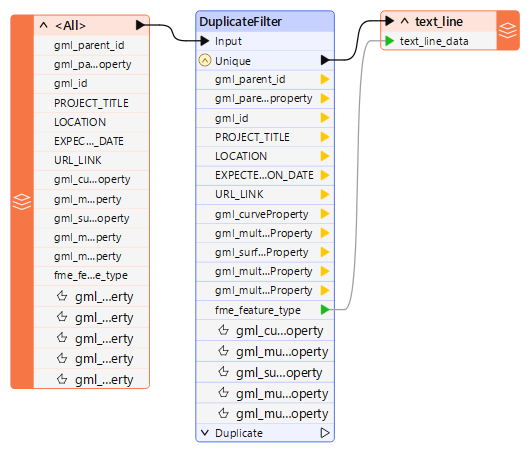Click yellow arrow on DuplicateFilter URL_LINK row
Image resolution: width=530 pixels, height=453 pixels.
[x=325, y=194]
